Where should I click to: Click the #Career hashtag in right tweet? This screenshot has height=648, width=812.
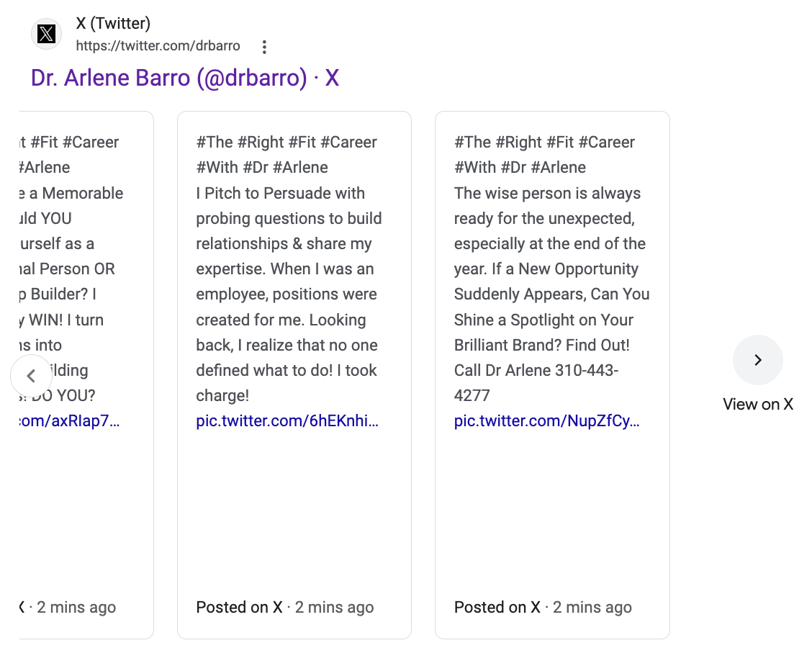(606, 142)
